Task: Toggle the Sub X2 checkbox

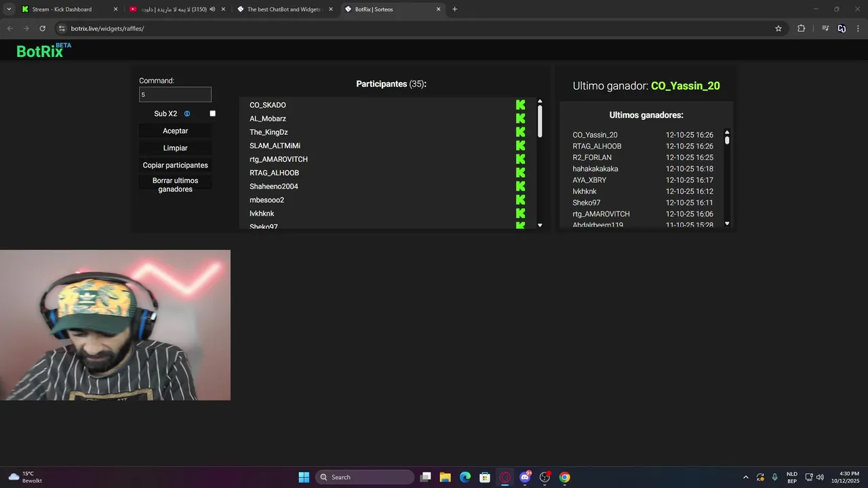Action: coord(212,114)
